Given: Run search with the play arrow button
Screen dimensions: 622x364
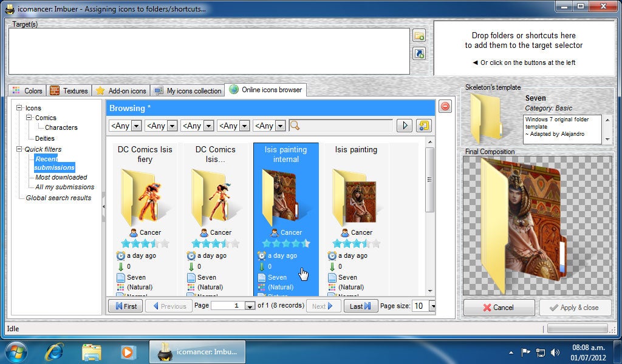Looking at the screenshot, I should pyautogui.click(x=405, y=126).
